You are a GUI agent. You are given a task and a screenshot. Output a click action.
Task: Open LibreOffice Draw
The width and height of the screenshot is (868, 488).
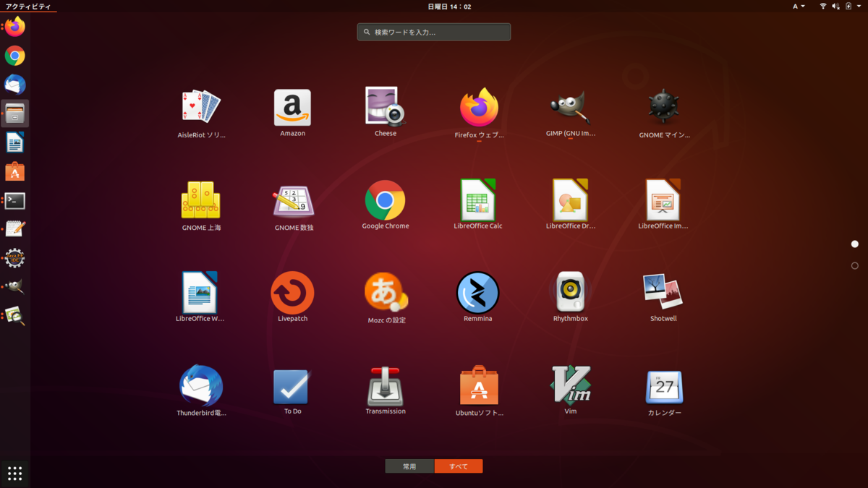tap(570, 200)
